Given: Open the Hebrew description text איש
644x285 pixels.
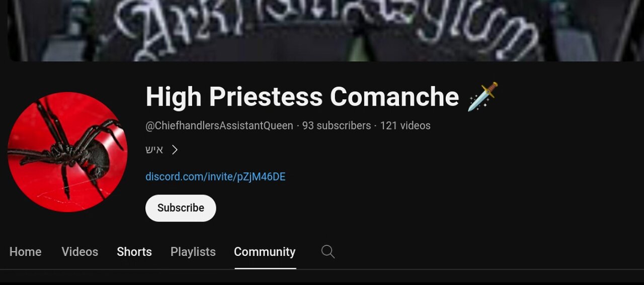Looking at the screenshot, I should coord(154,150).
